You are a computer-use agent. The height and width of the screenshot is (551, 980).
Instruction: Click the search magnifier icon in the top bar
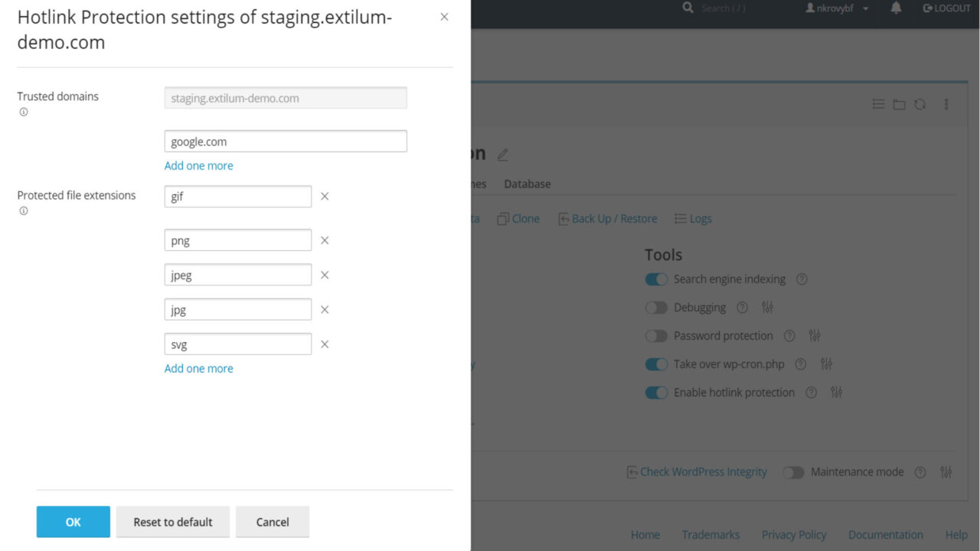687,8
